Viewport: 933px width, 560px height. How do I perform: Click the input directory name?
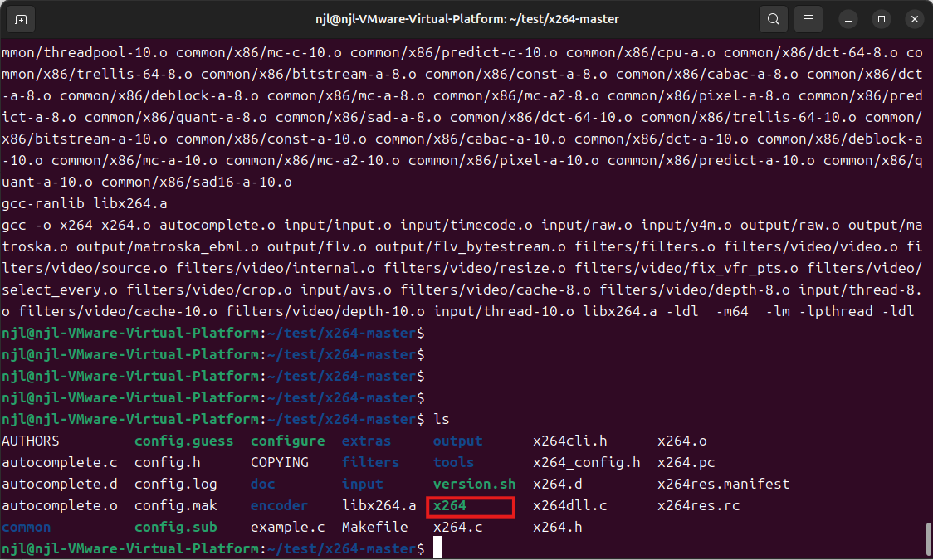pos(363,484)
